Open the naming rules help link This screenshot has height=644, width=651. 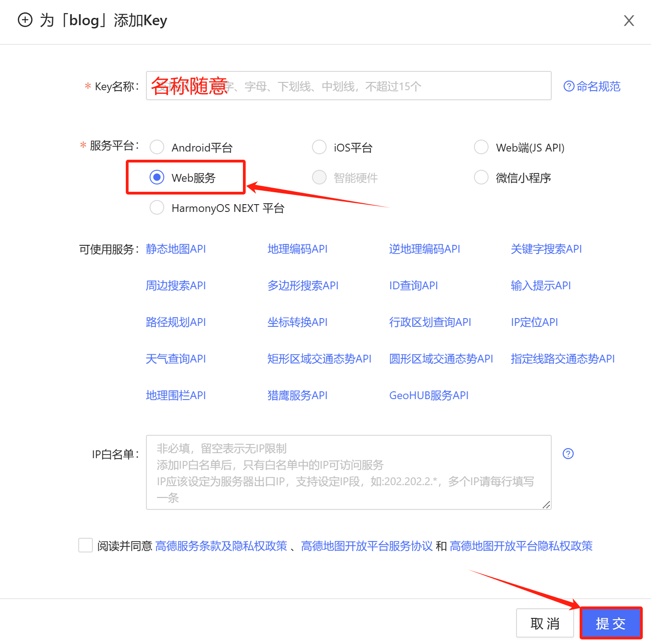tap(592, 86)
